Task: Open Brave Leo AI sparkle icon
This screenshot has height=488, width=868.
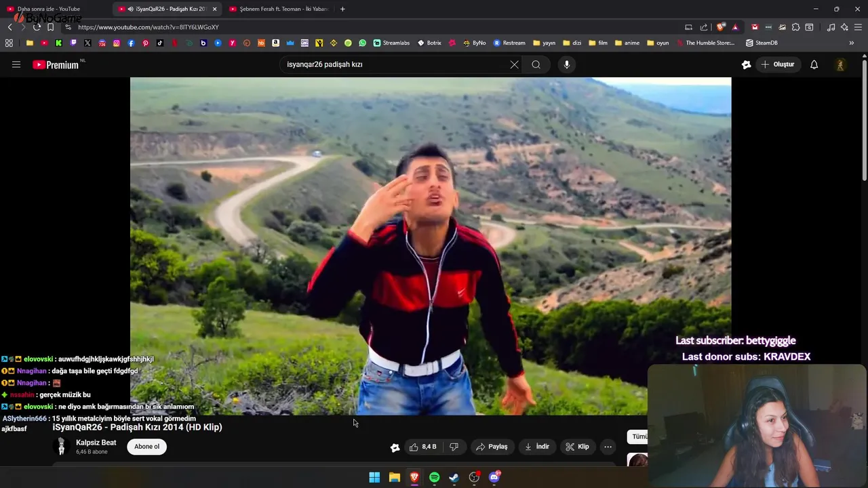Action: (844, 27)
